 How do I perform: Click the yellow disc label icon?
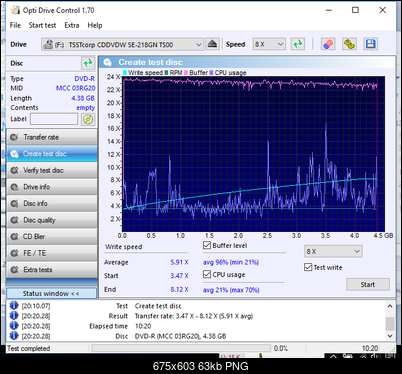coord(88,119)
